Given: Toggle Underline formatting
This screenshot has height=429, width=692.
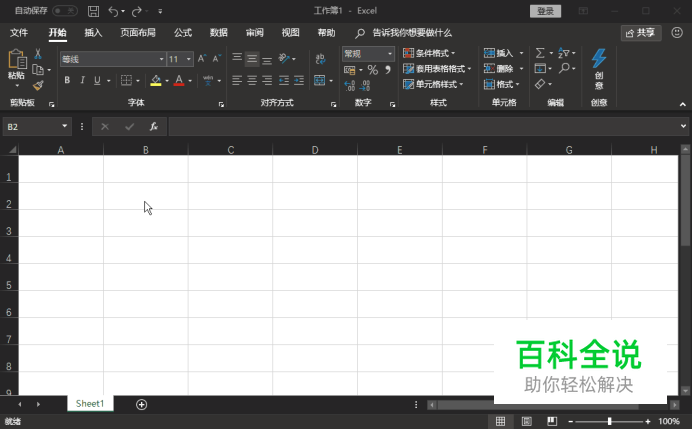Looking at the screenshot, I should 97,80.
